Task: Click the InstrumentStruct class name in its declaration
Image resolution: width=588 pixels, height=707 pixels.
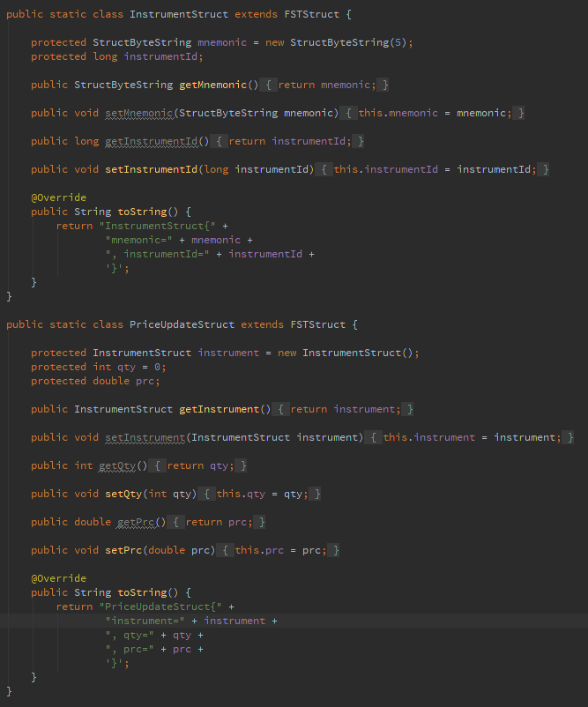Action: click(179, 14)
